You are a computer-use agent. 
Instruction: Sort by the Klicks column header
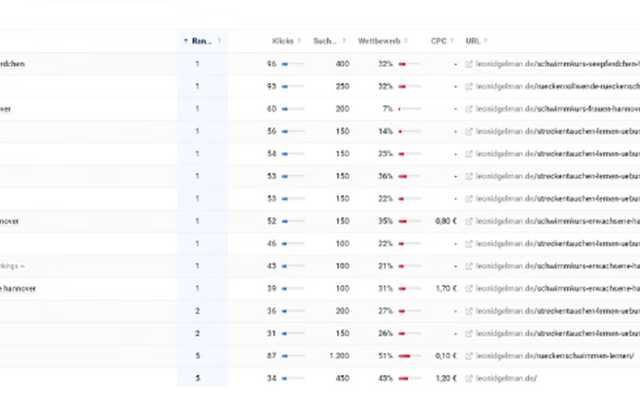[283, 41]
